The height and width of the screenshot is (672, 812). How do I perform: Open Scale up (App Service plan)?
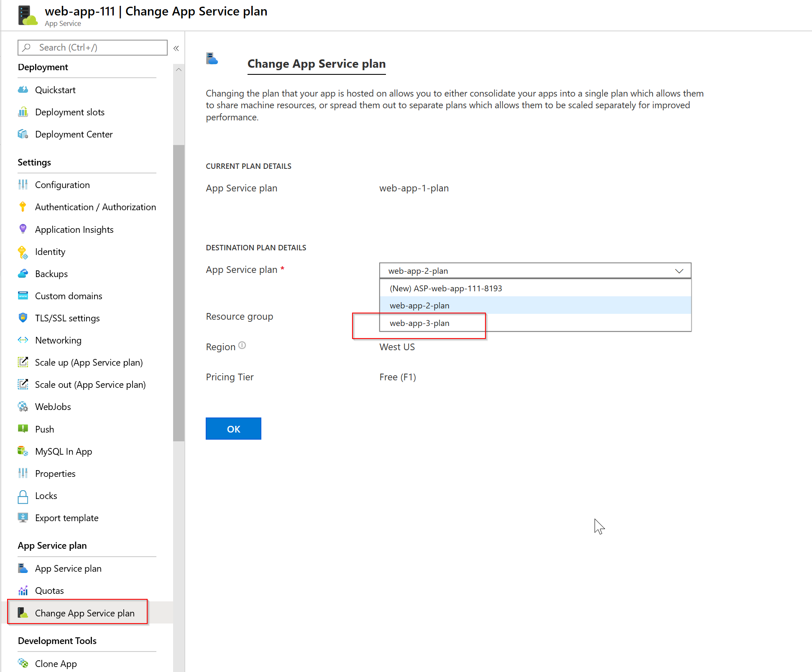tap(89, 362)
